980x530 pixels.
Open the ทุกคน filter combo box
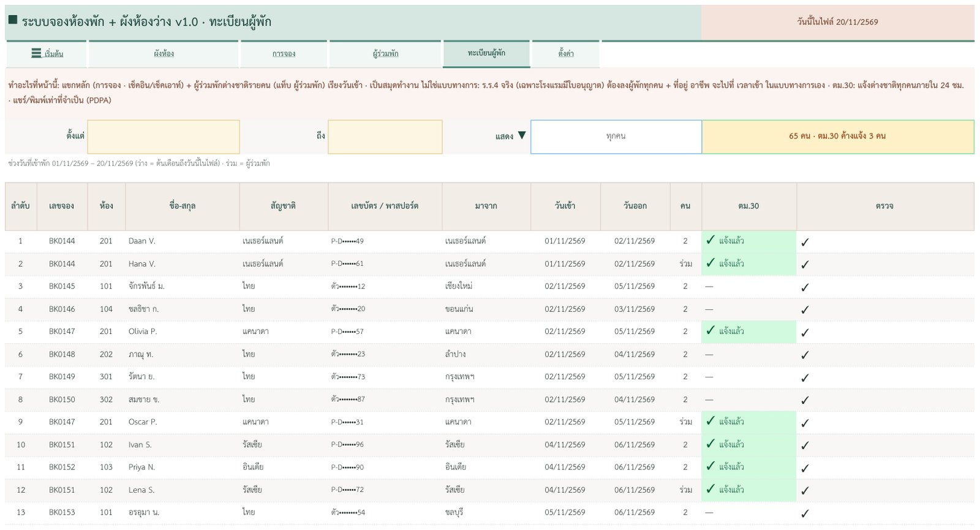[x=616, y=137]
